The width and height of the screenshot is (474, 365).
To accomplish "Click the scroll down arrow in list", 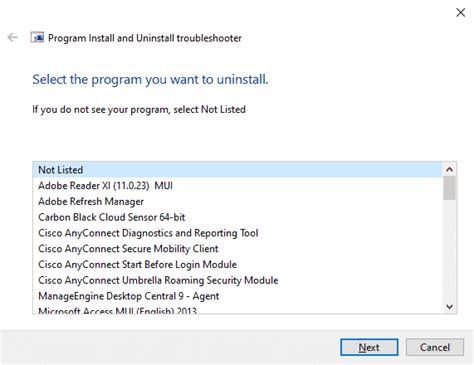I will point(449,307).
